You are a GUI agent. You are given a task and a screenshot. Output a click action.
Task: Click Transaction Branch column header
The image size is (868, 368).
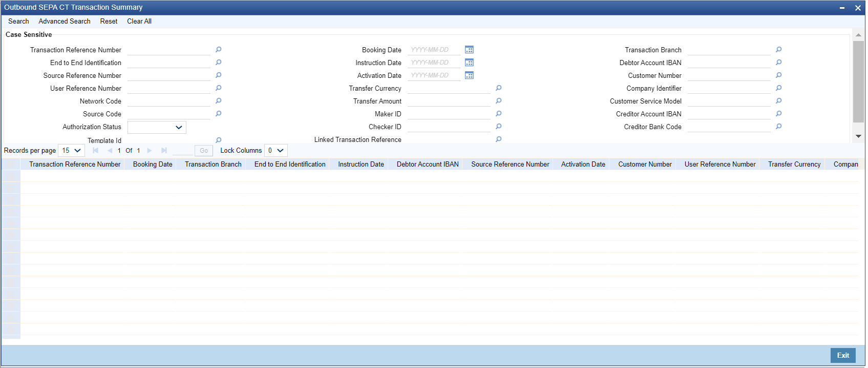[213, 164]
